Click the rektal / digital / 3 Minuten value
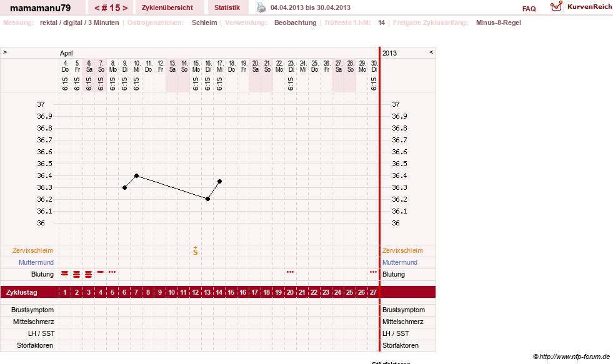This screenshot has width=613, height=364. (x=79, y=22)
